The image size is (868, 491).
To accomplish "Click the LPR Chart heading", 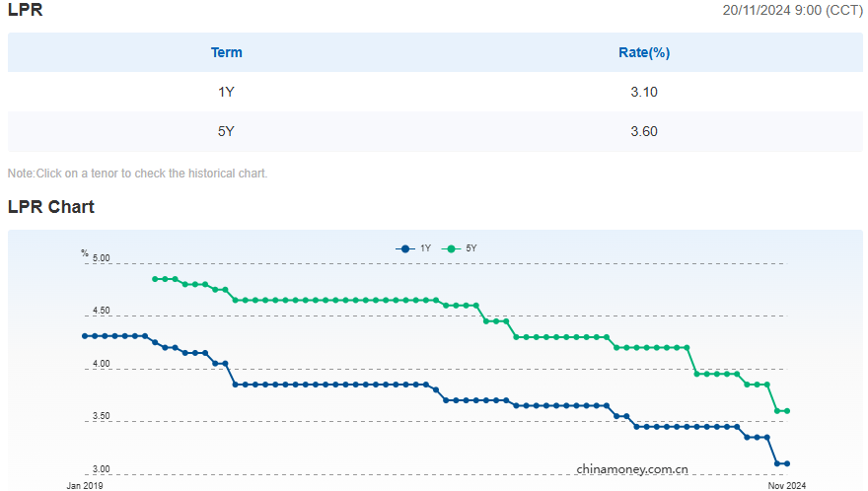I will point(51,207).
